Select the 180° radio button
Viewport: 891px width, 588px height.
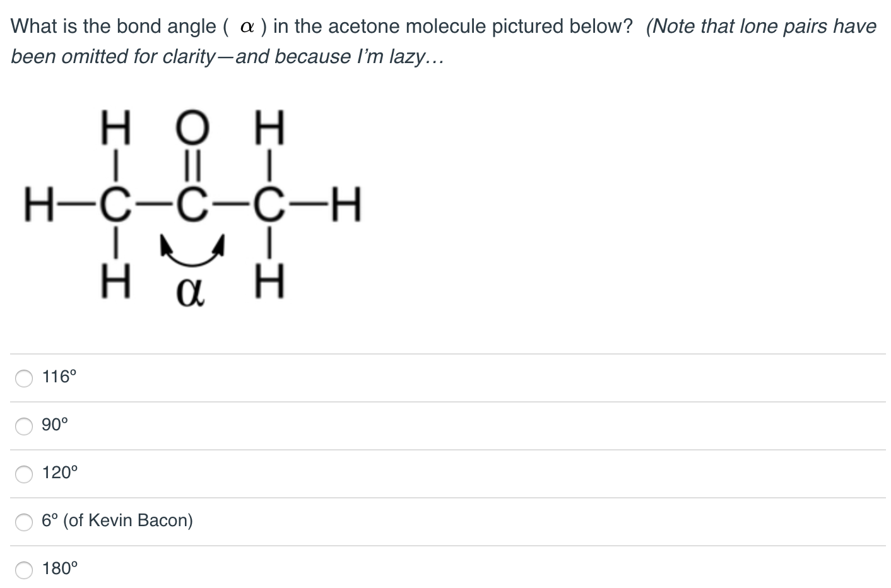pyautogui.click(x=24, y=570)
